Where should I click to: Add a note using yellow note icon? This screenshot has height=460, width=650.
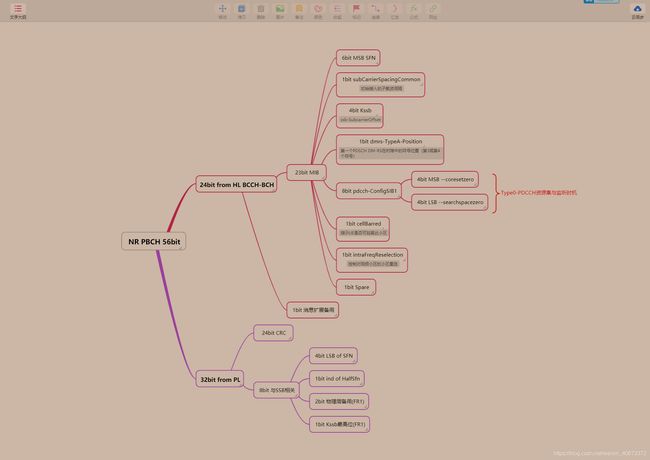pyautogui.click(x=299, y=8)
